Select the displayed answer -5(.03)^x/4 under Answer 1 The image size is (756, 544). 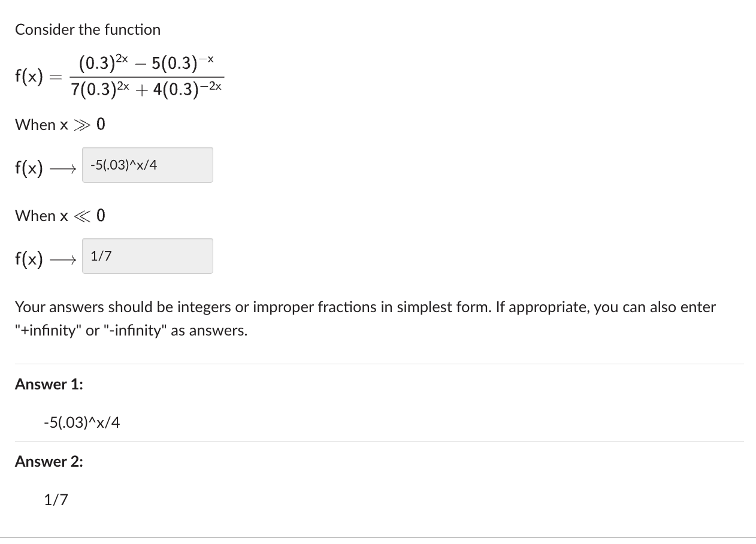82,422
